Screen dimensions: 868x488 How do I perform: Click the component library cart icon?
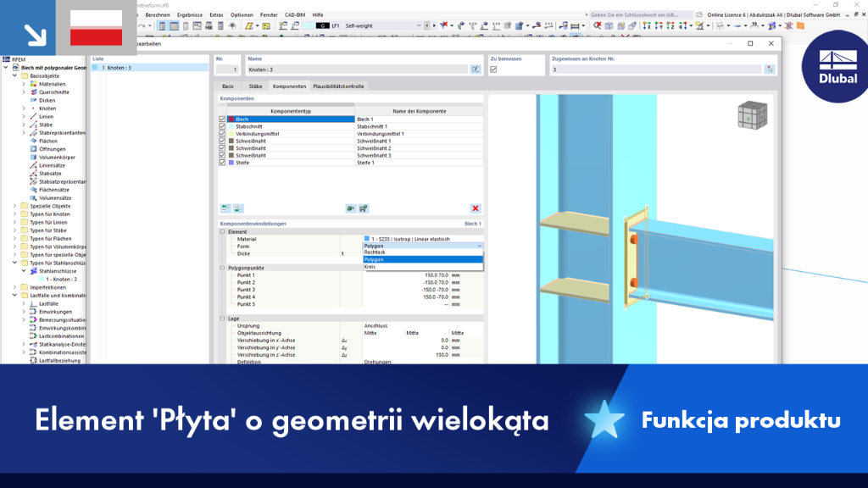click(x=363, y=208)
